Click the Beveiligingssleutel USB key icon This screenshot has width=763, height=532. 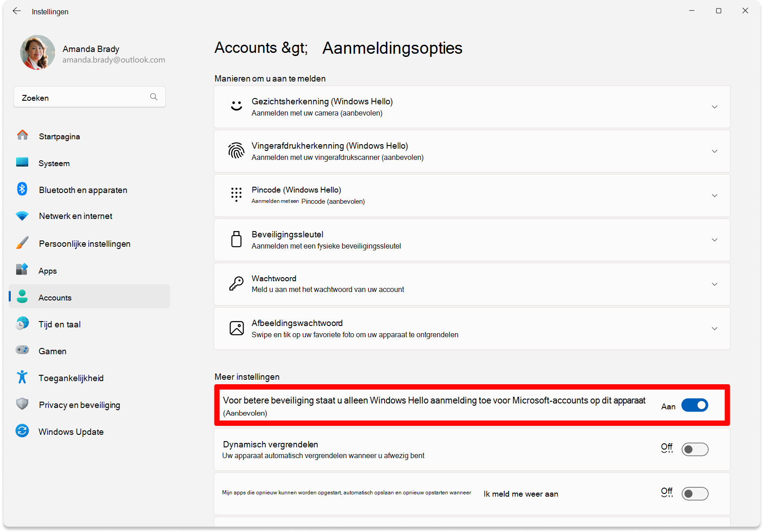236,239
